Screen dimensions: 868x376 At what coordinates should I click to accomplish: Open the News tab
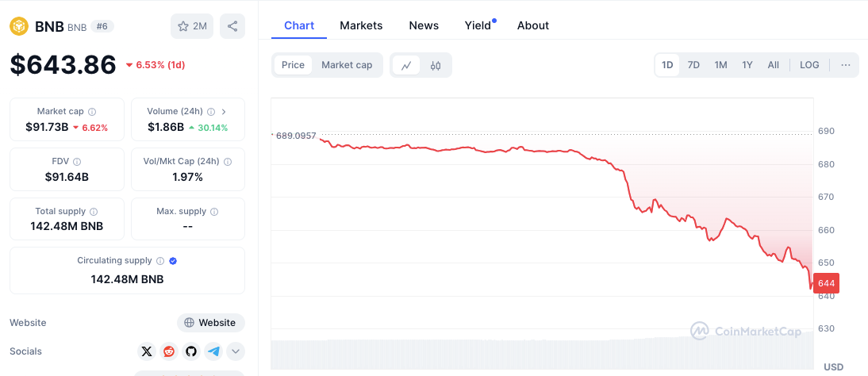[x=424, y=25]
